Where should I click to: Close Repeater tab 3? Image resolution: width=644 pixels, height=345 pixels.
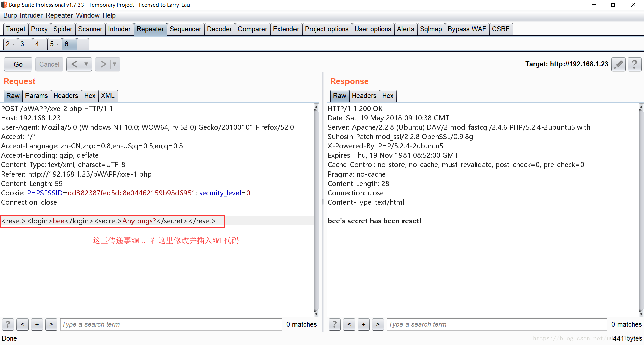28,45
